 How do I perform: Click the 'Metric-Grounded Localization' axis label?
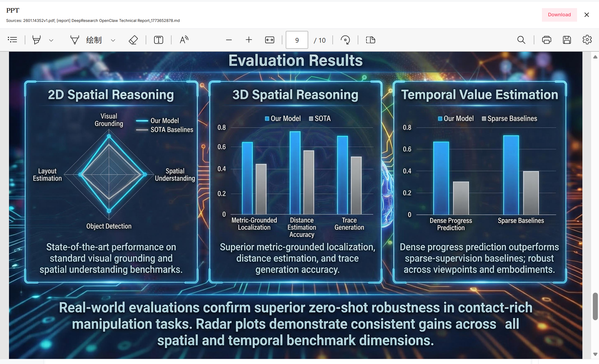click(254, 224)
